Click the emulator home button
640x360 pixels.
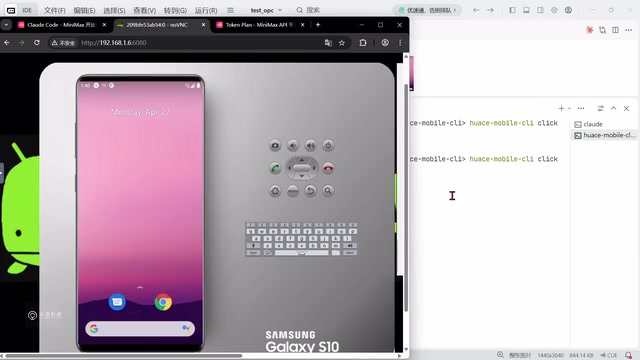275,191
